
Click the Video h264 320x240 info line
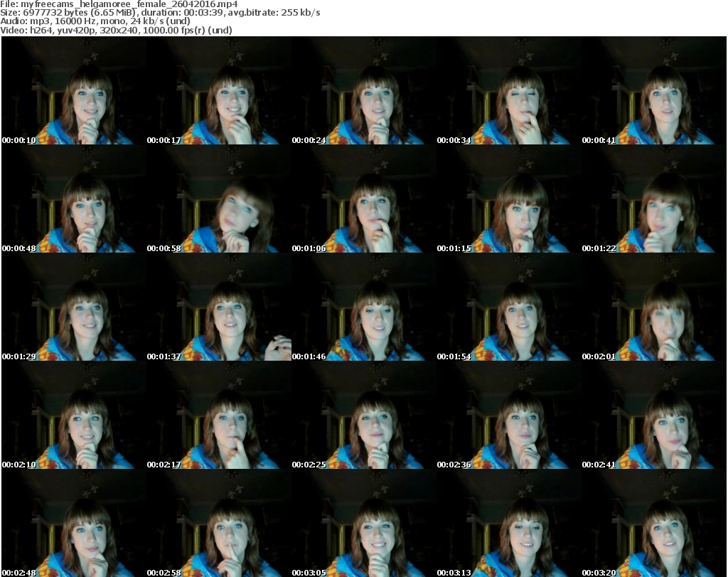(116, 30)
